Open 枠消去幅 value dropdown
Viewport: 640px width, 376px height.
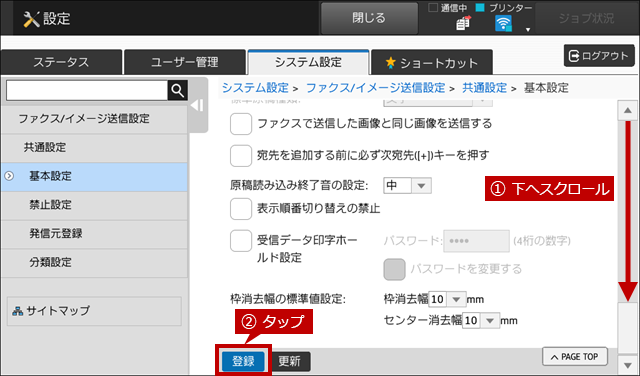click(x=447, y=299)
